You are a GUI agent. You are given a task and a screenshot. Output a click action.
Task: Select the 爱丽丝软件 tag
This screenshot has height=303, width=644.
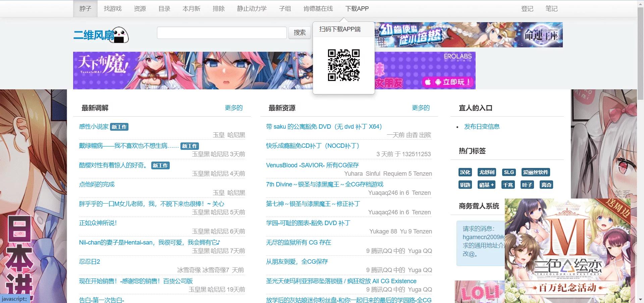[536, 172]
